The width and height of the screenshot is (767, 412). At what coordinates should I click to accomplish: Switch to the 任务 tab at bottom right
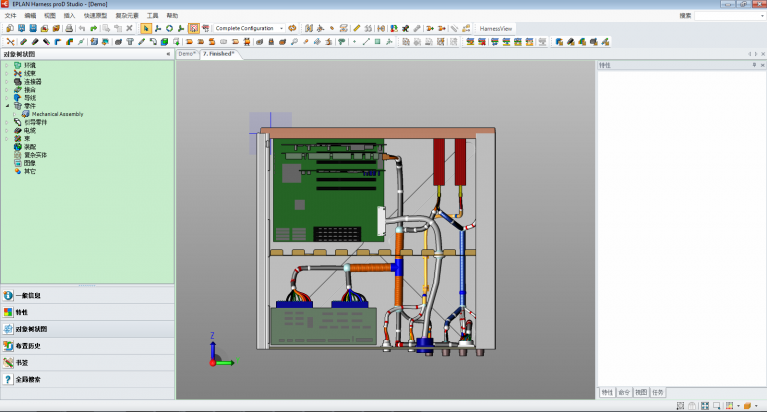(x=657, y=392)
